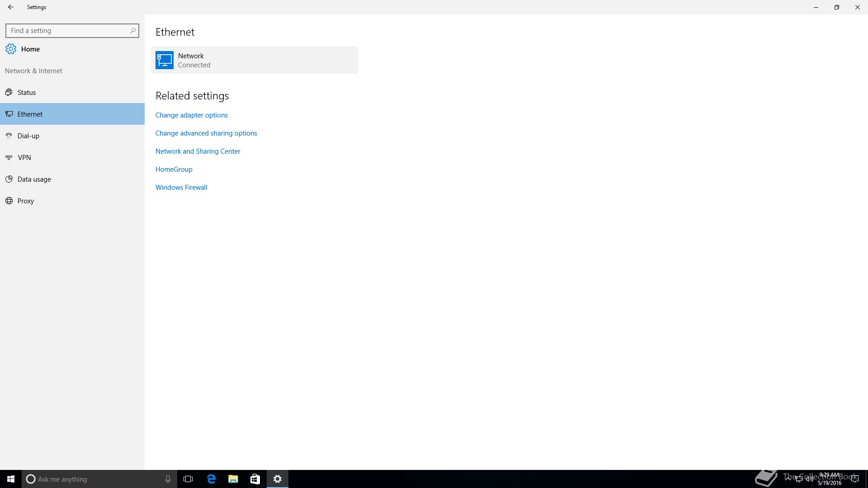The height and width of the screenshot is (488, 868).
Task: Open Microsoft Edge from taskbar
Action: [x=211, y=479]
